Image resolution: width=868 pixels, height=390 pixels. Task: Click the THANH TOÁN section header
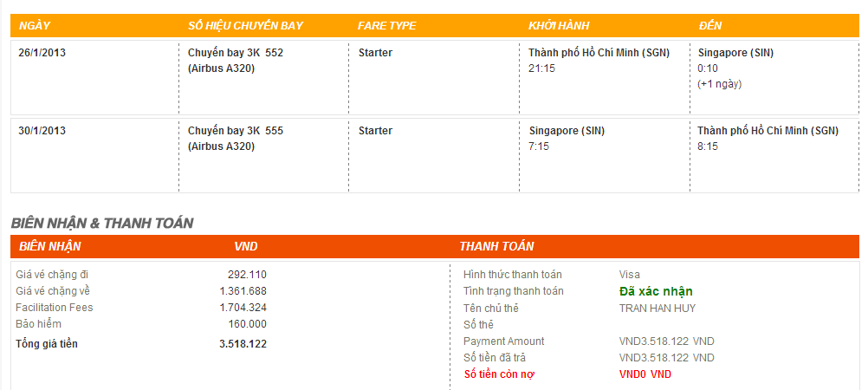point(496,247)
